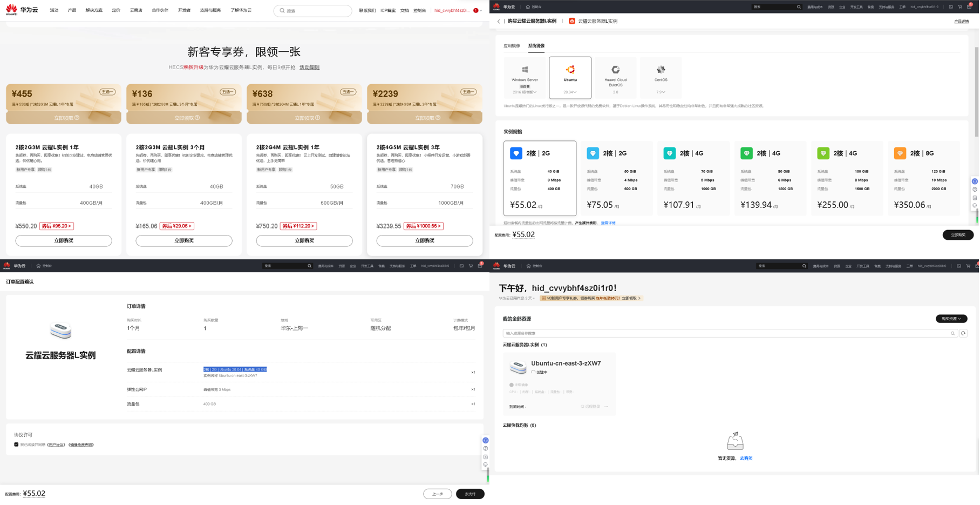Toggle the user agreement checkbox on the order page
This screenshot has height=505, width=980.
click(16, 445)
